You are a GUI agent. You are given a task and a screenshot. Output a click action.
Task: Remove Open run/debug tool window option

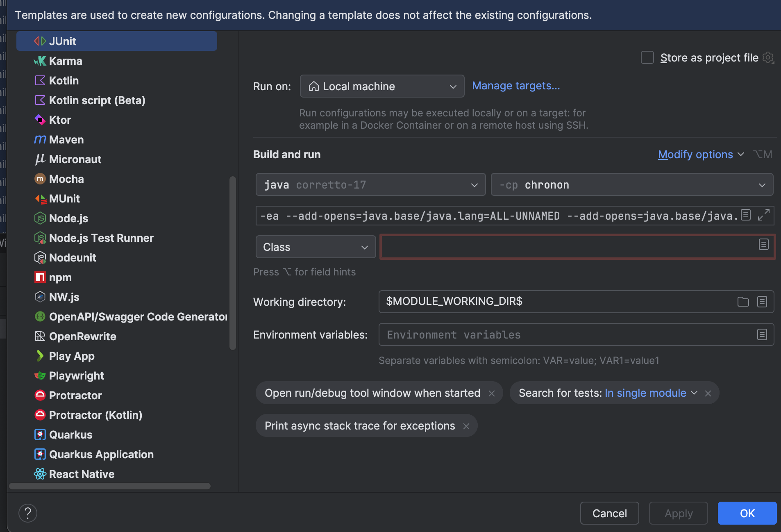(492, 393)
